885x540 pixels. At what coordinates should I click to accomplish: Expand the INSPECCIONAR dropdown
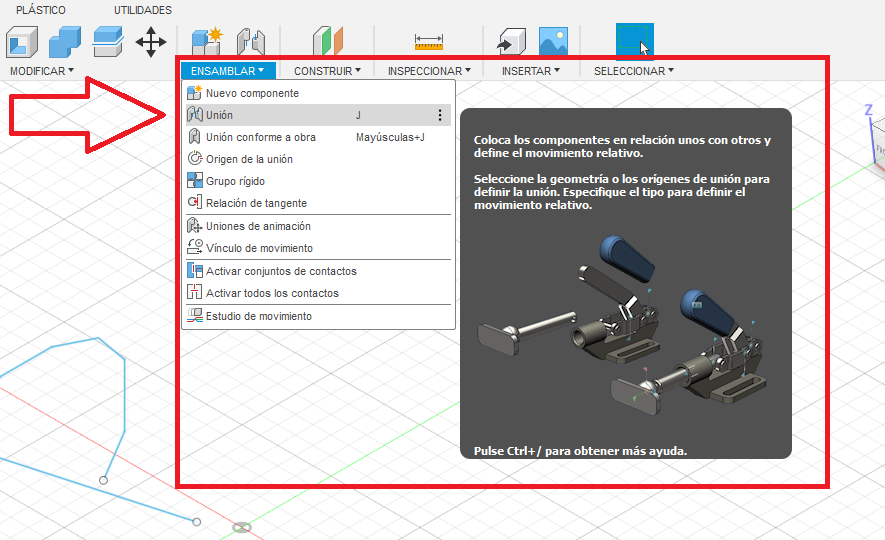[429, 71]
